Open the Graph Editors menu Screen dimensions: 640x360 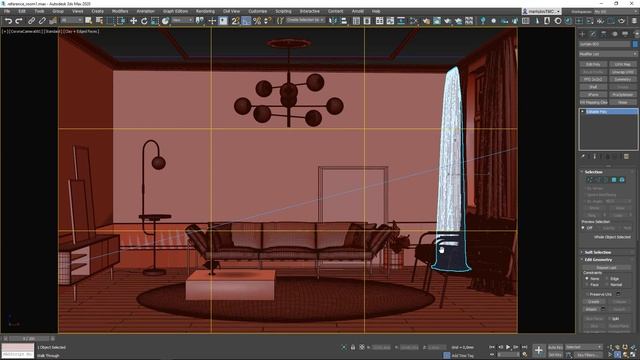tap(175, 11)
